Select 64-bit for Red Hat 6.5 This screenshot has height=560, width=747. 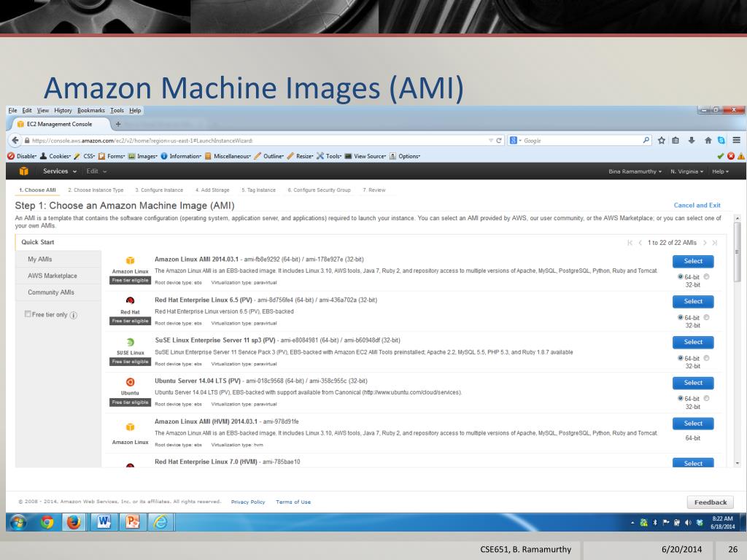click(x=681, y=317)
